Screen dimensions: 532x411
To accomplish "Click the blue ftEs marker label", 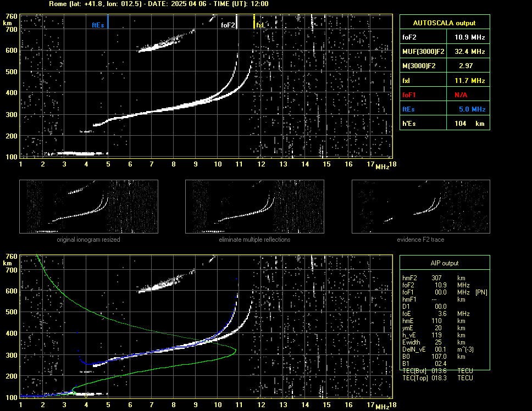I will (x=98, y=25).
